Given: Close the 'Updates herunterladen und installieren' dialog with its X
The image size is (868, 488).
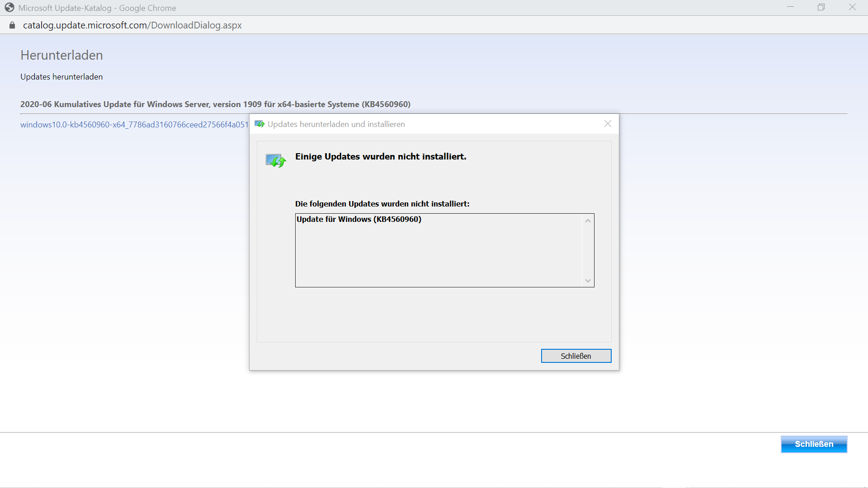Looking at the screenshot, I should pyautogui.click(x=608, y=124).
